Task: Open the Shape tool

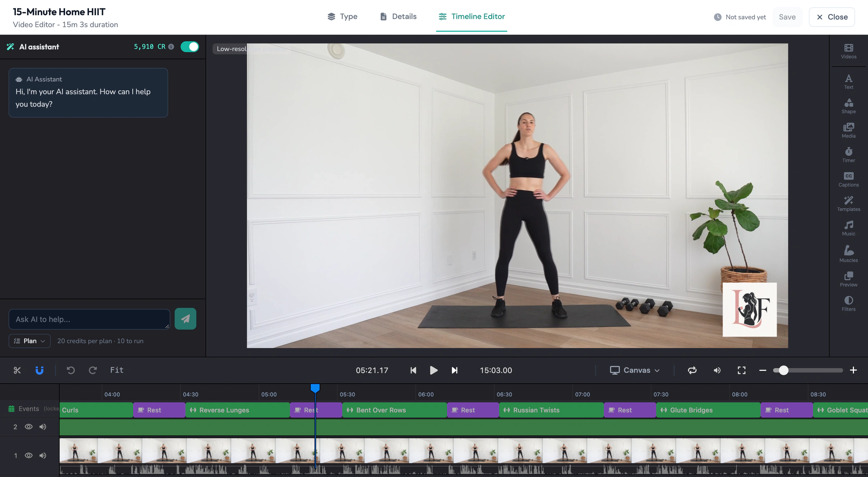Action: [848, 106]
